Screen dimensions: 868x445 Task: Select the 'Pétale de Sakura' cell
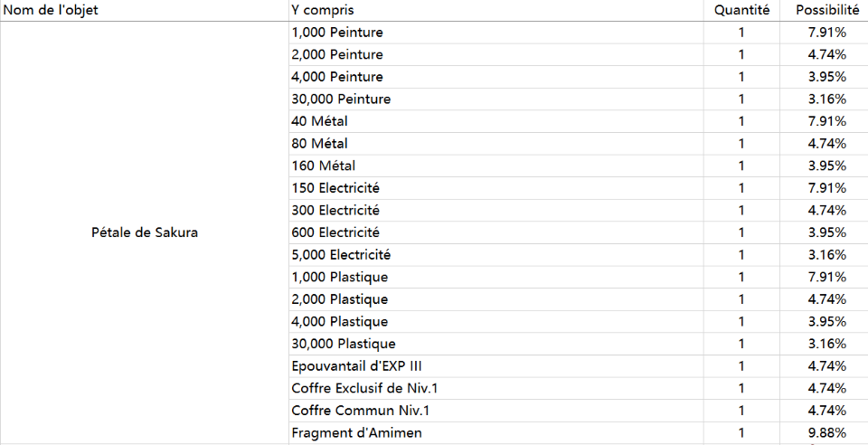pyautogui.click(x=144, y=232)
